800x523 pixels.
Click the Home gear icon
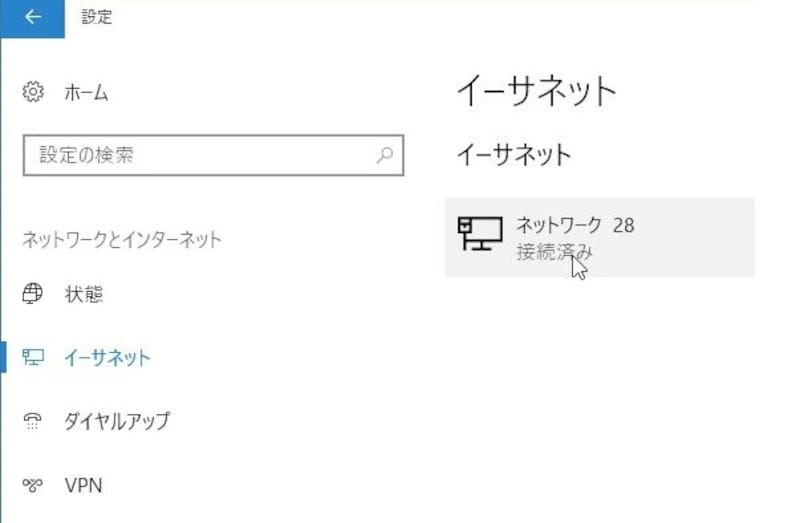(33, 93)
